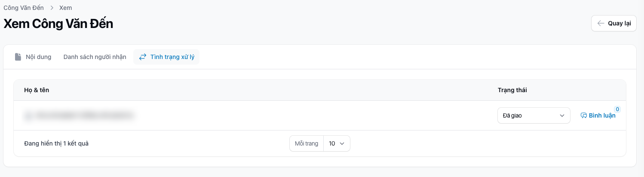This screenshot has width=644, height=177.
Task: Click the chevron beside per-page value 10
Action: click(x=342, y=143)
